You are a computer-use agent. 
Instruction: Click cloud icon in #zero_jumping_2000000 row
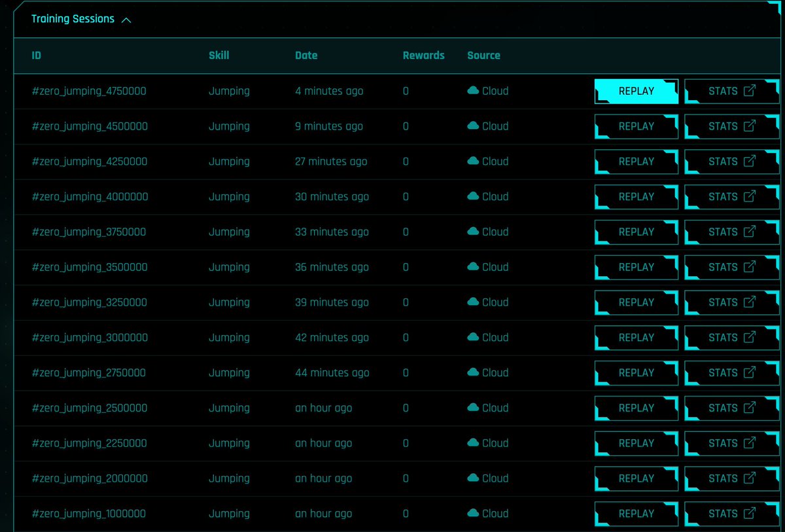(473, 478)
